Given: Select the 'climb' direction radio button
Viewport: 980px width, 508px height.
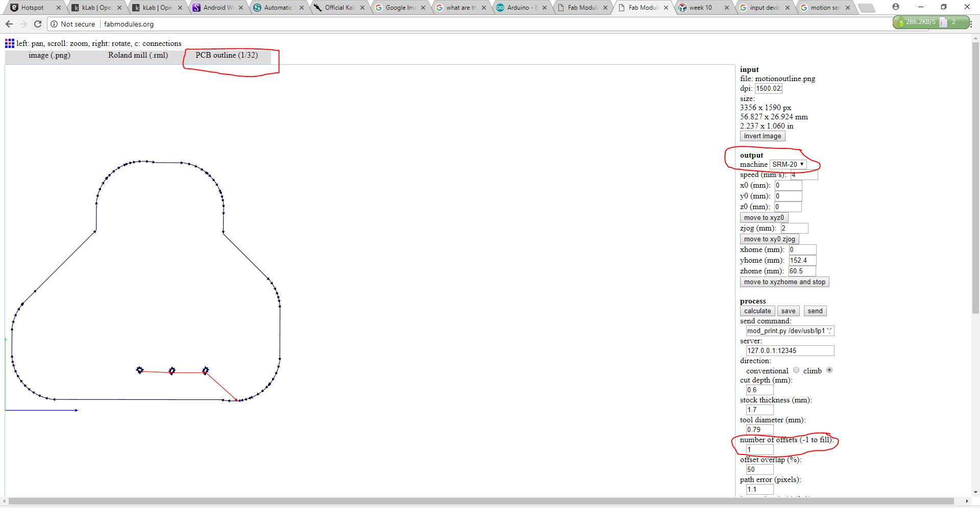Looking at the screenshot, I should [x=829, y=370].
